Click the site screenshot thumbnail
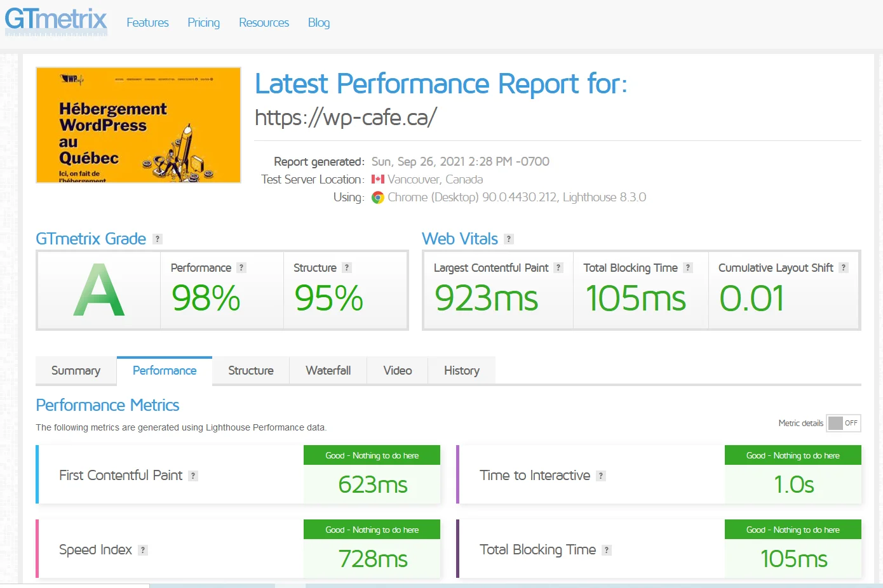This screenshot has width=883, height=588. [138, 125]
